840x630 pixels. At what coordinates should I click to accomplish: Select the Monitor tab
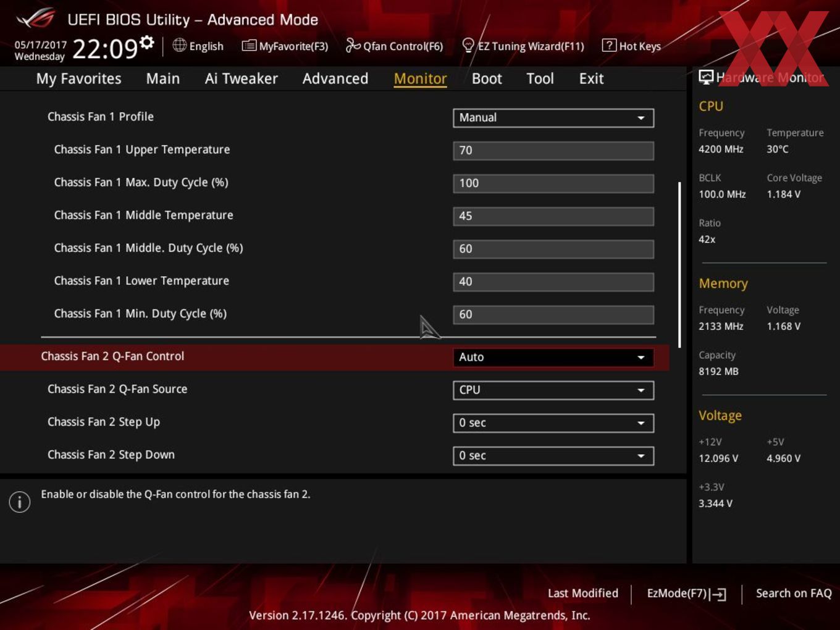tap(420, 78)
